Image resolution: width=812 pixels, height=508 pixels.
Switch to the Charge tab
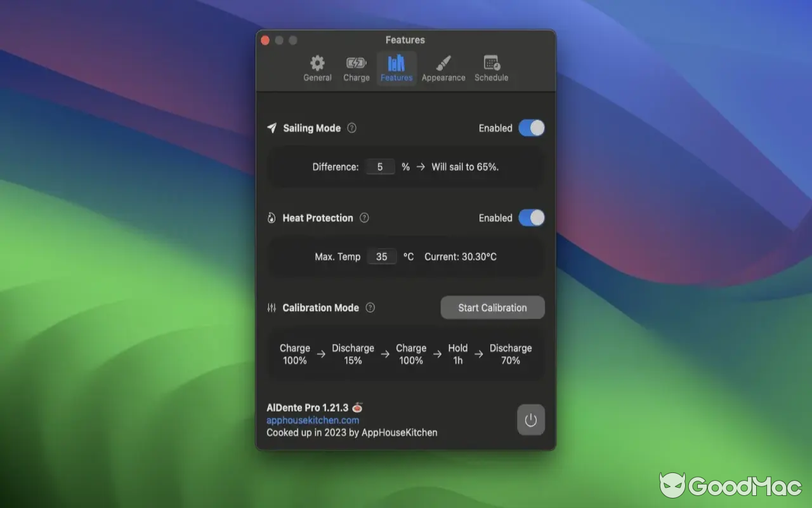pyautogui.click(x=356, y=68)
